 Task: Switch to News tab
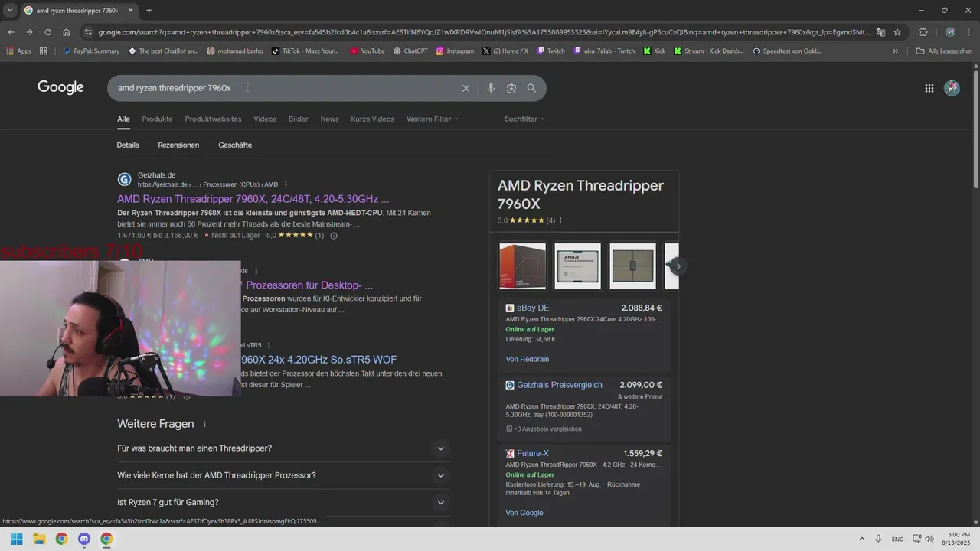click(329, 119)
